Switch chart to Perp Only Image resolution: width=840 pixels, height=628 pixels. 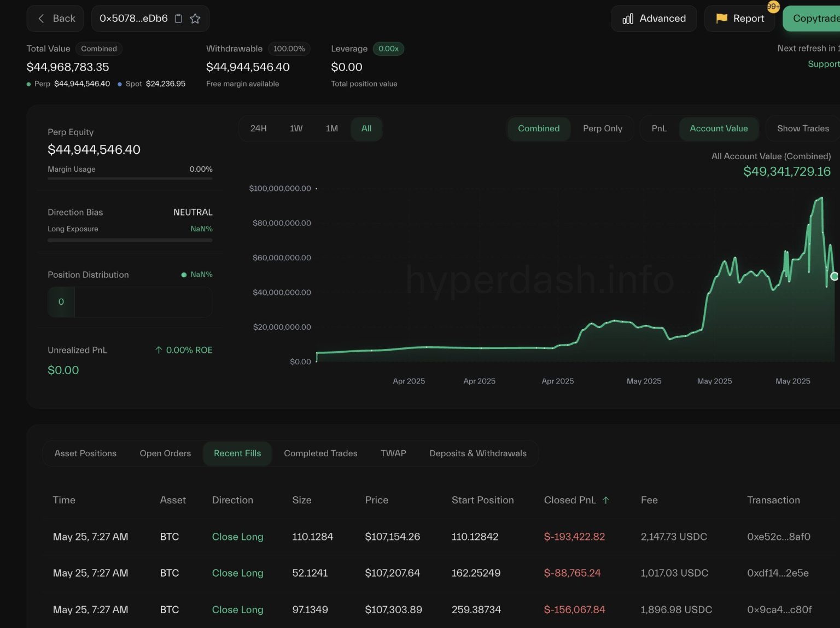pos(603,129)
